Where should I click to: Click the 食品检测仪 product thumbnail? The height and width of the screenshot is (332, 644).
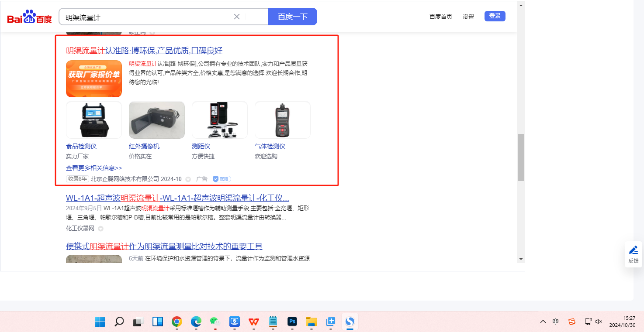(94, 120)
